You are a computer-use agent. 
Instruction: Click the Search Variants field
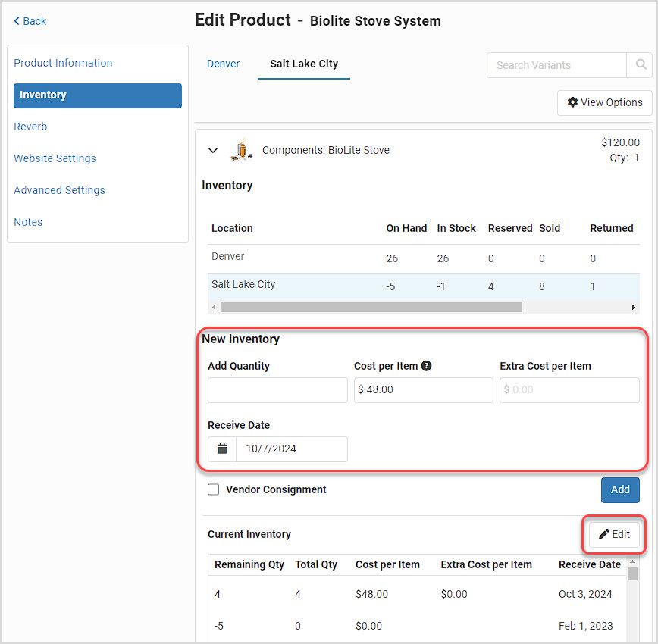[x=556, y=65]
